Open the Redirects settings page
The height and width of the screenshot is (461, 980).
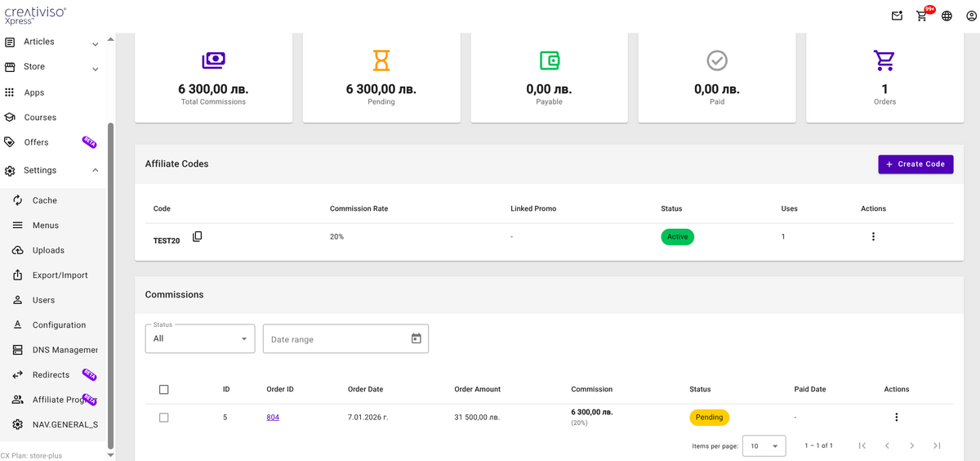pyautogui.click(x=51, y=375)
